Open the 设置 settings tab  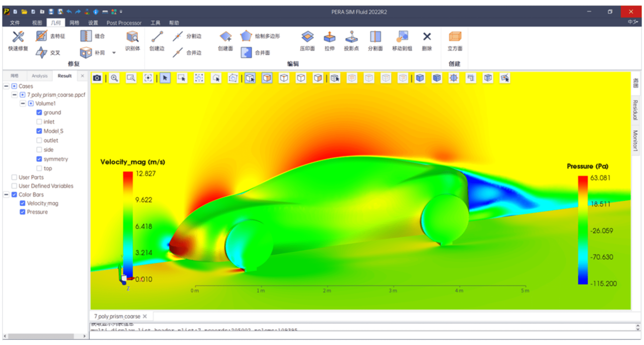(93, 23)
